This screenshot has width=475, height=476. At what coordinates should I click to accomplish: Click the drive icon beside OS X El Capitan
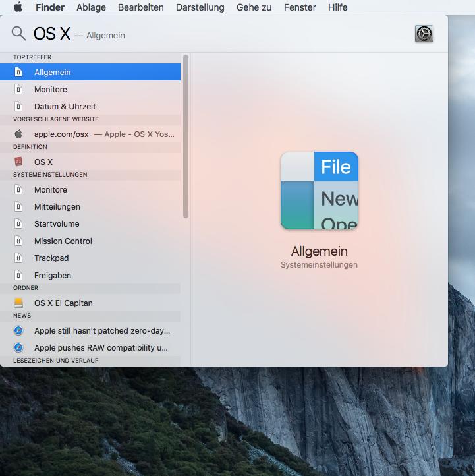pos(18,303)
